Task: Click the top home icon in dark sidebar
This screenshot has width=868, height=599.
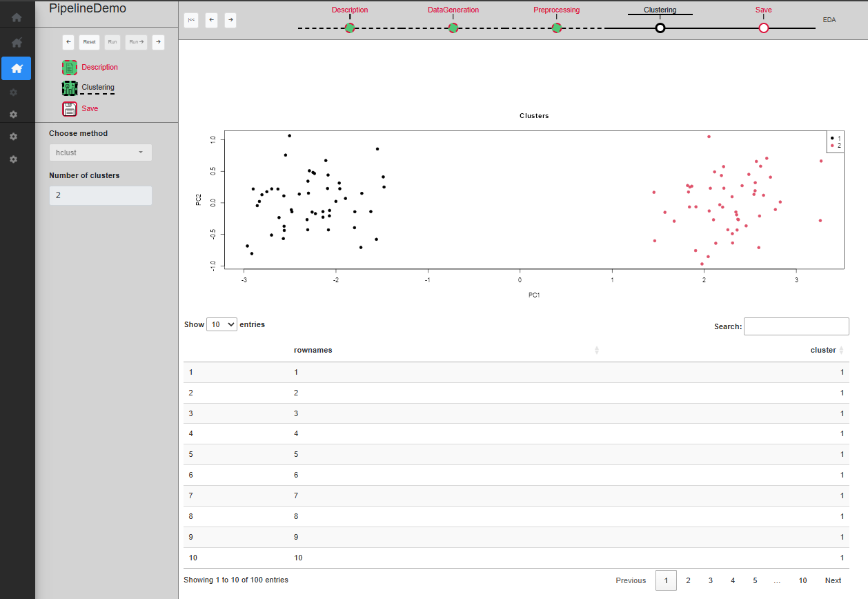Action: click(x=17, y=17)
